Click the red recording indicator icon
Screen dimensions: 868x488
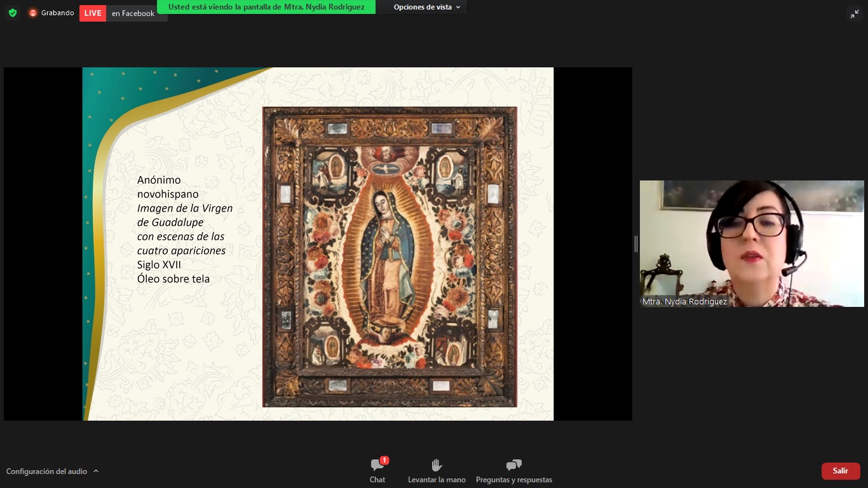pyautogui.click(x=33, y=13)
